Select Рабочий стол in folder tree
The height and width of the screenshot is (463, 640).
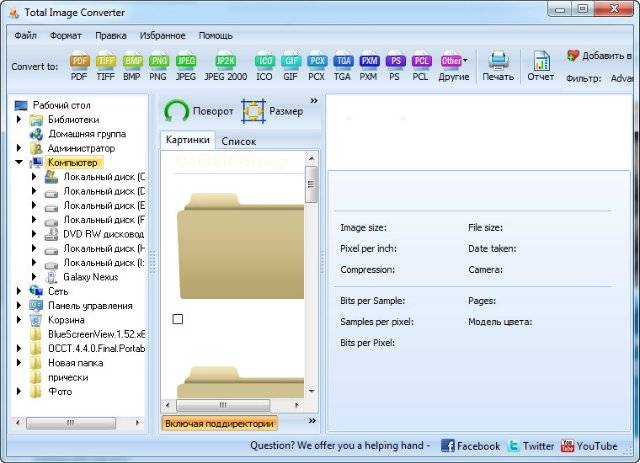[61, 105]
